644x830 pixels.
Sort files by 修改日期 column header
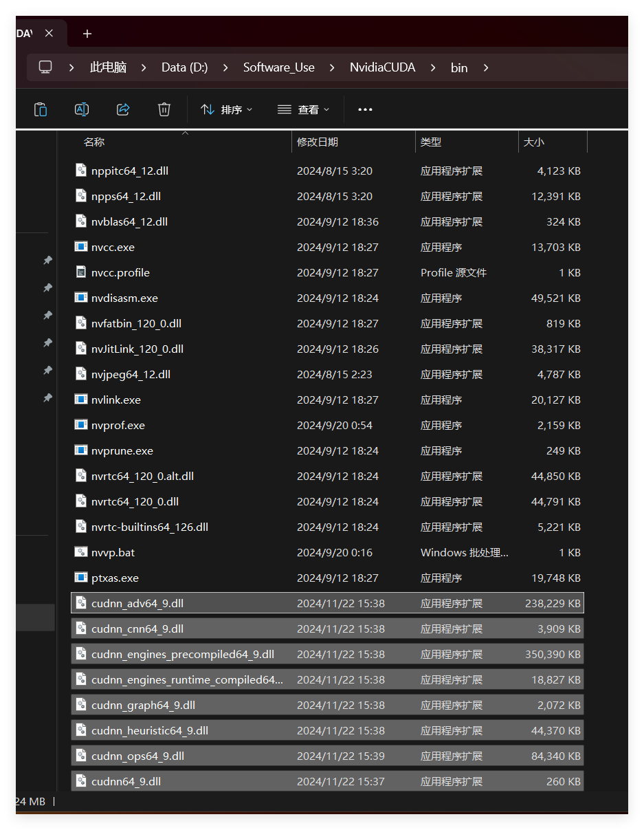tap(318, 142)
